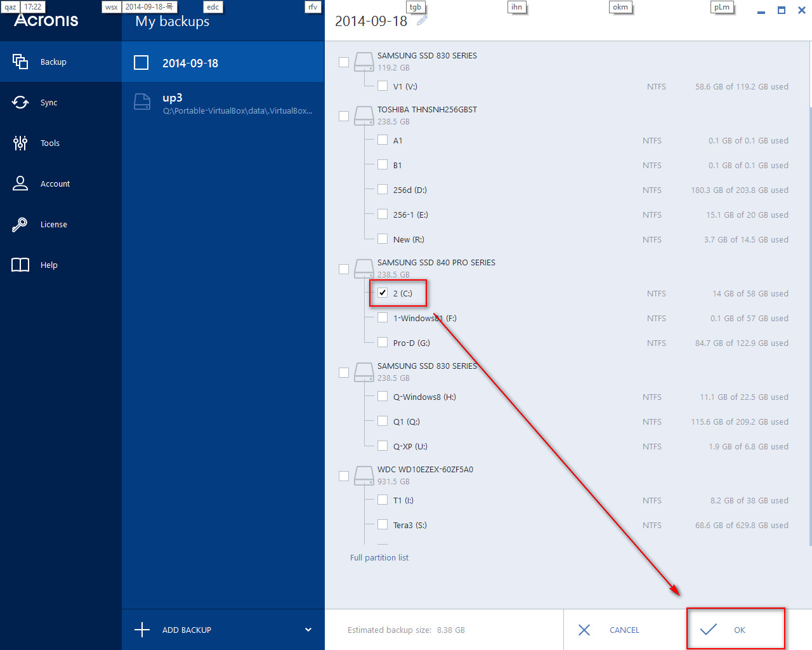
Task: Click '115.6 GB of 209.2 GB used' text
Action: [x=740, y=421]
